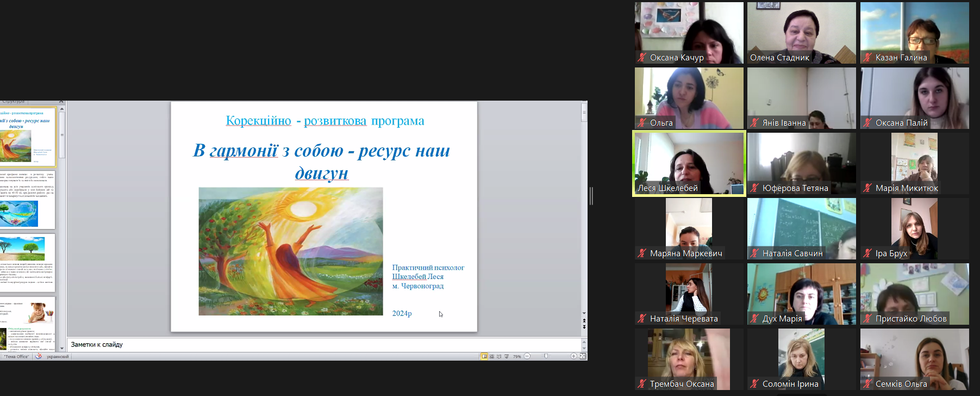Image resolution: width=980 pixels, height=396 pixels.
Task: Click the 'Тема Office' status bar label
Action: 16,357
